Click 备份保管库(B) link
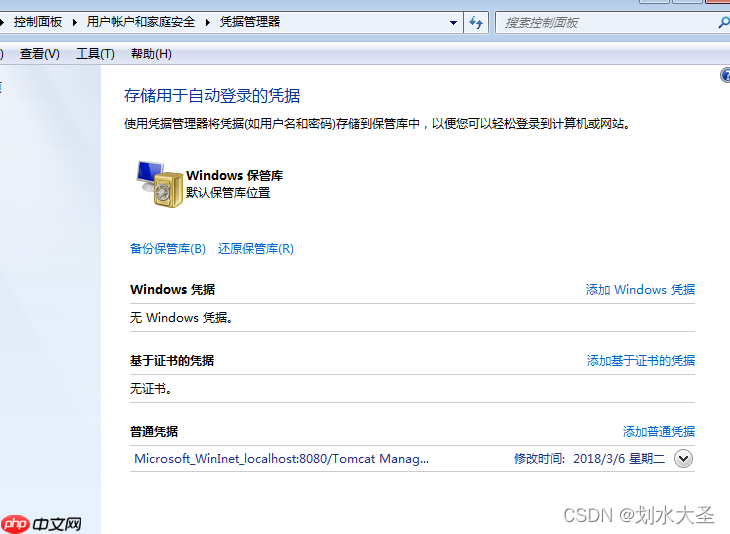The width and height of the screenshot is (730, 534). pos(168,249)
